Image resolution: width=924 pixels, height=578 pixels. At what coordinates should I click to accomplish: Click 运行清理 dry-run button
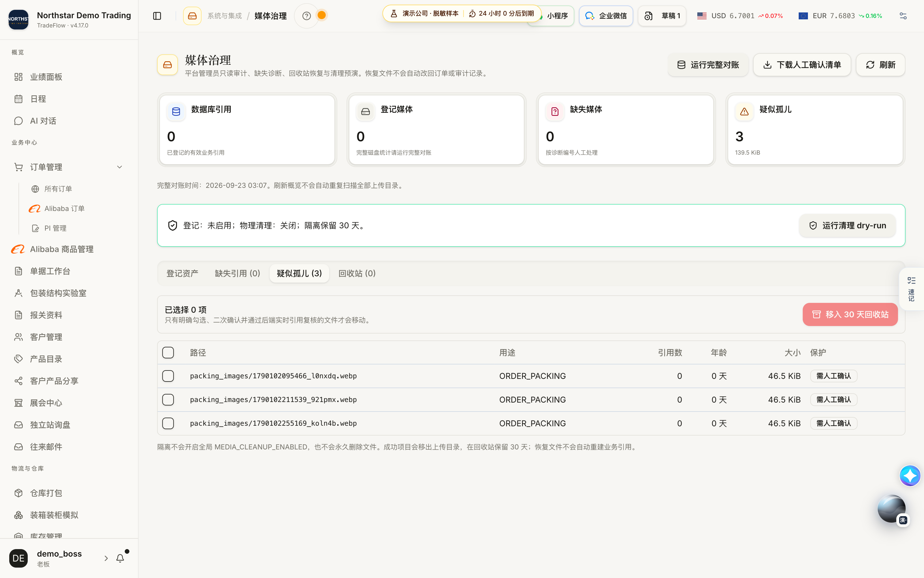click(847, 225)
